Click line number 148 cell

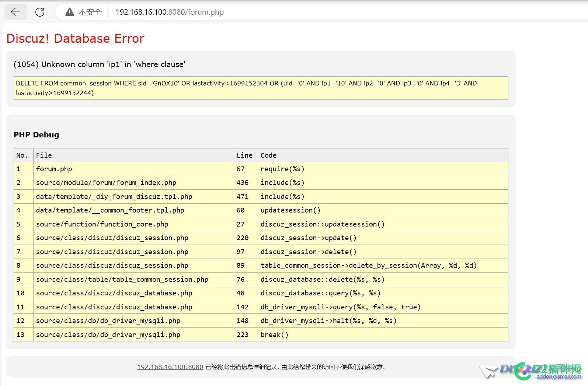point(246,321)
